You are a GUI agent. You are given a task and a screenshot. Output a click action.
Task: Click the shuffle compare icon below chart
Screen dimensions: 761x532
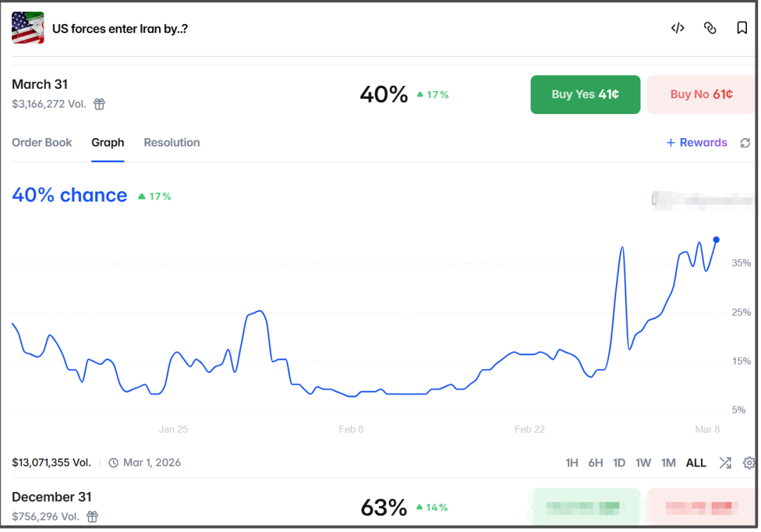[725, 463]
